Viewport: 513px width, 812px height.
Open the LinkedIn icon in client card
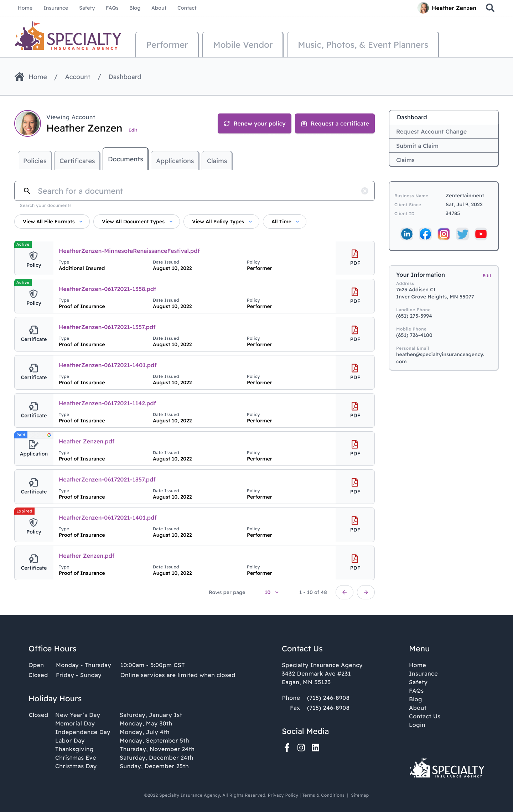click(407, 234)
